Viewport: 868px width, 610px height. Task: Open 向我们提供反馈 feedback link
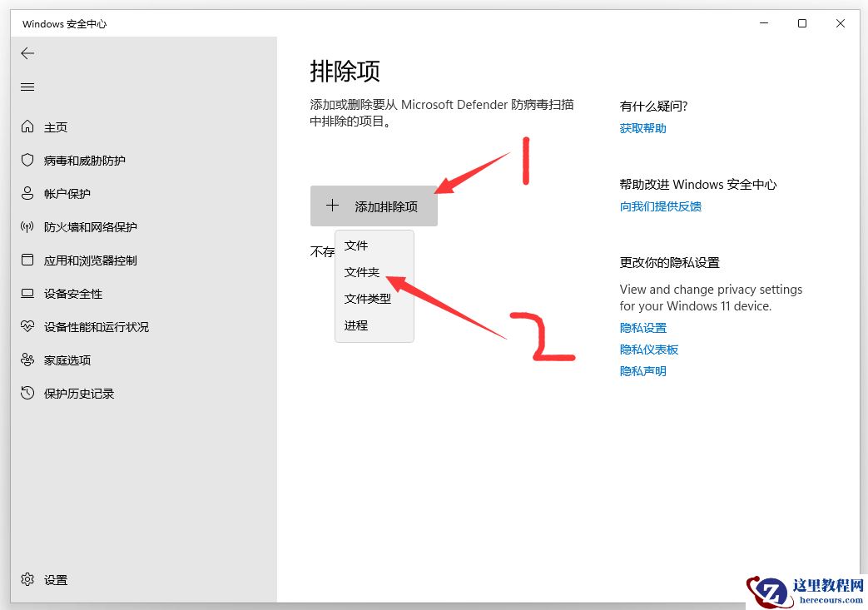(660, 206)
